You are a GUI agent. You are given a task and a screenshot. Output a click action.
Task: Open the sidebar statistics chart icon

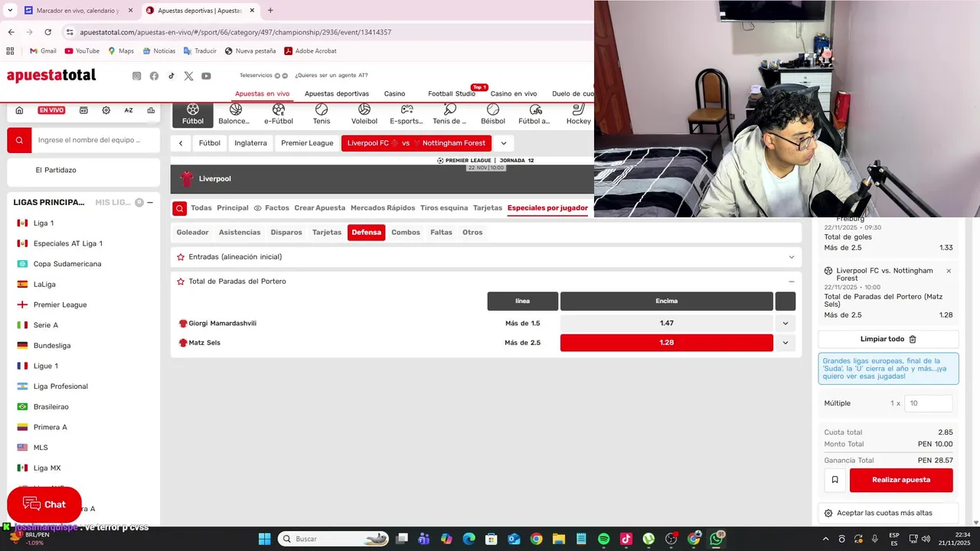click(151, 110)
